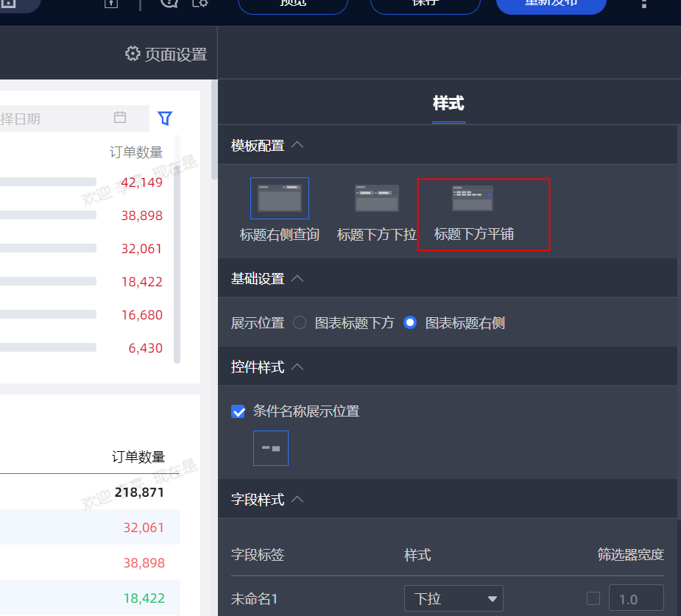Collapse the 模板配置 section

click(297, 145)
